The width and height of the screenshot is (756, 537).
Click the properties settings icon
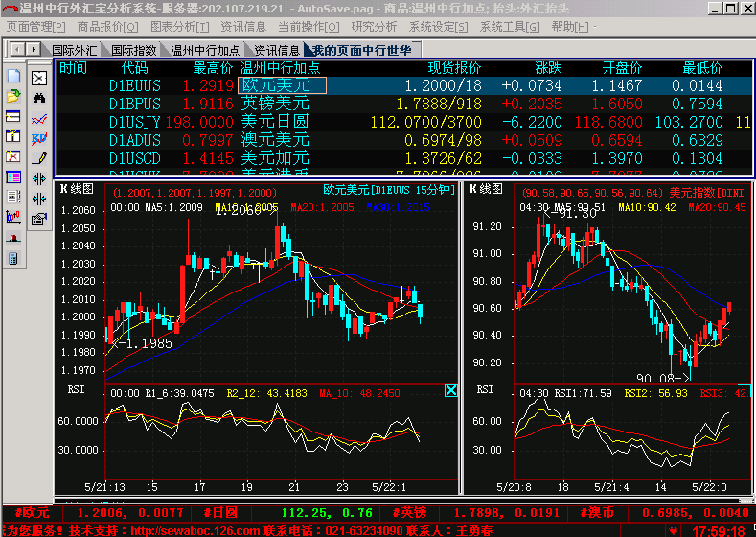click(x=39, y=219)
